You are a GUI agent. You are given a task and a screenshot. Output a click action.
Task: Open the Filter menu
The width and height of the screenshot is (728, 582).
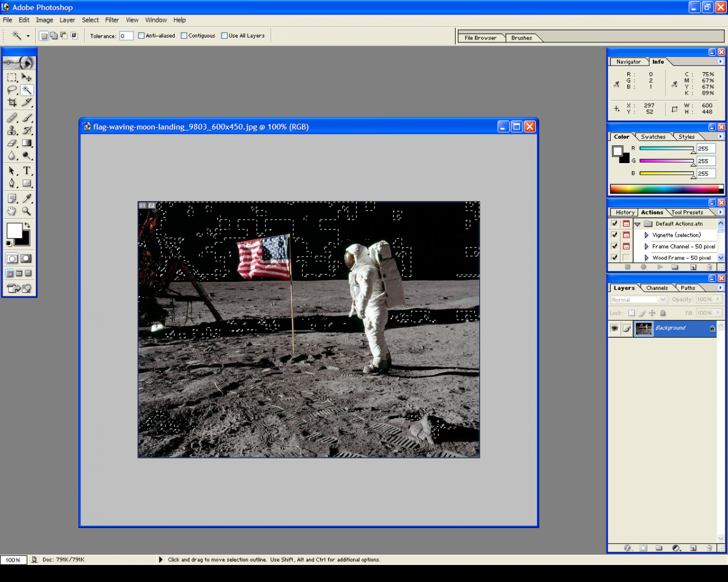pos(112,20)
